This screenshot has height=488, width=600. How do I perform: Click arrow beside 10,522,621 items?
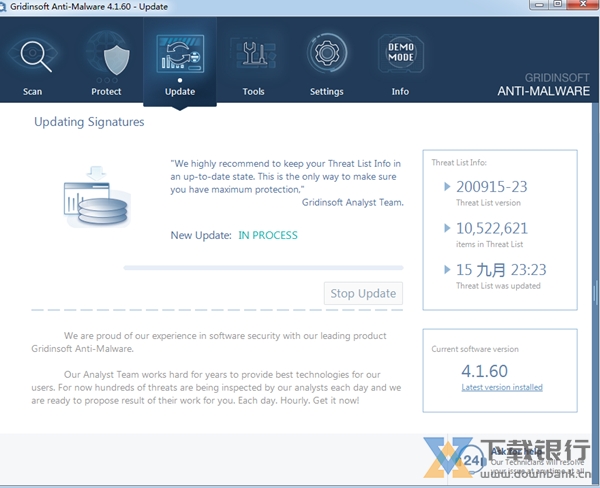pos(447,228)
